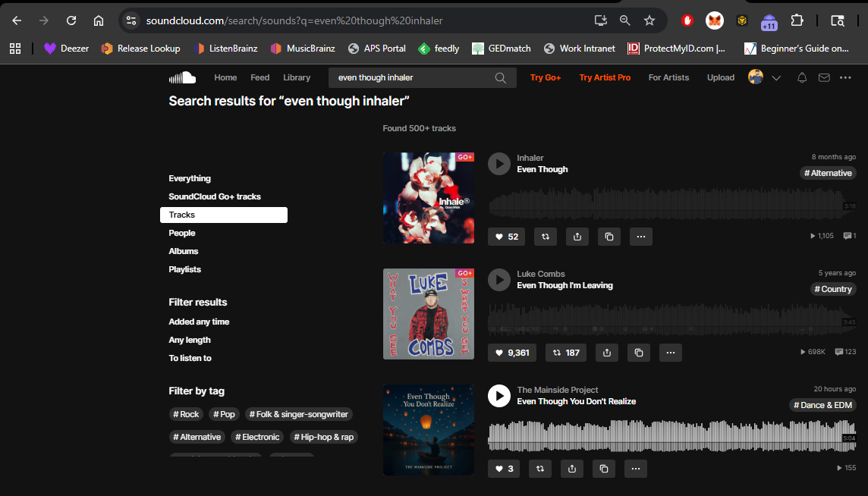Switch to the People results tab
868x496 pixels.
(x=182, y=233)
